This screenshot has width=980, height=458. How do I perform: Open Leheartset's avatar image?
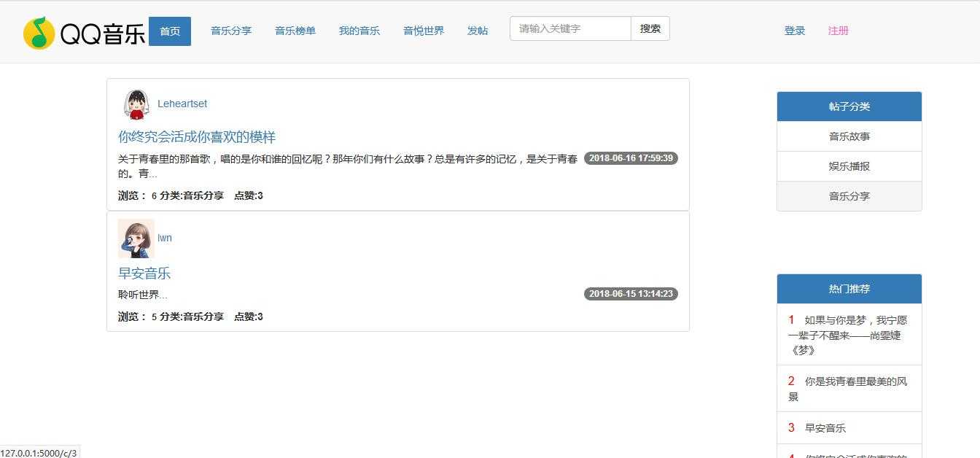pyautogui.click(x=136, y=104)
